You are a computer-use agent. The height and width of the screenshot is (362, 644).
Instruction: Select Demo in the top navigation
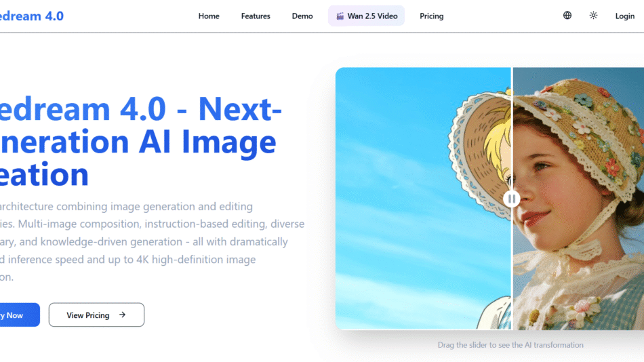[302, 16]
